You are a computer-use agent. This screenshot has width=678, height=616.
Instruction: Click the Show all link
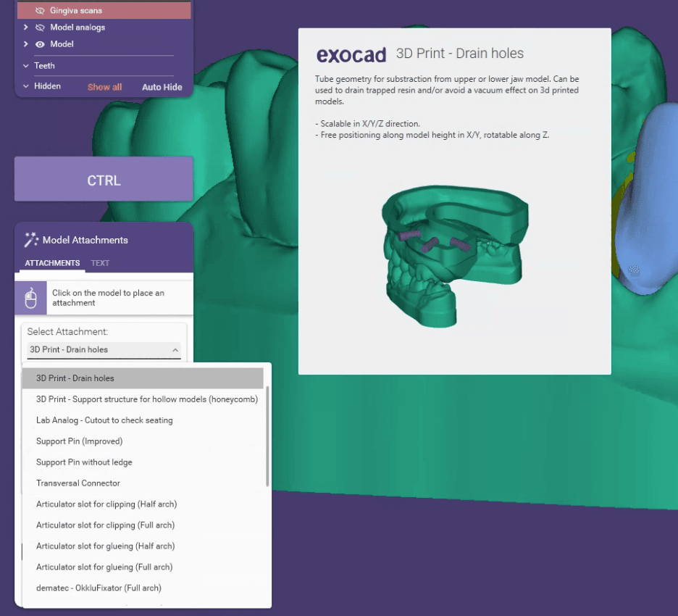tap(104, 87)
